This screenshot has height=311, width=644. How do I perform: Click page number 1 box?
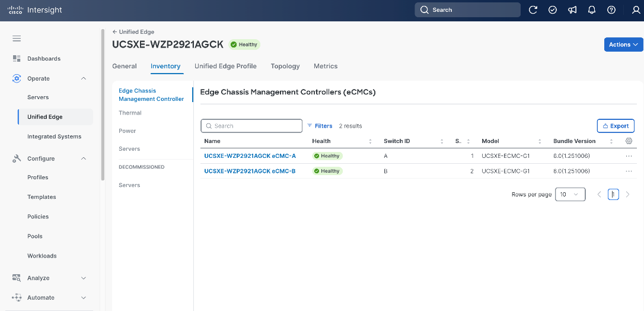coord(613,194)
